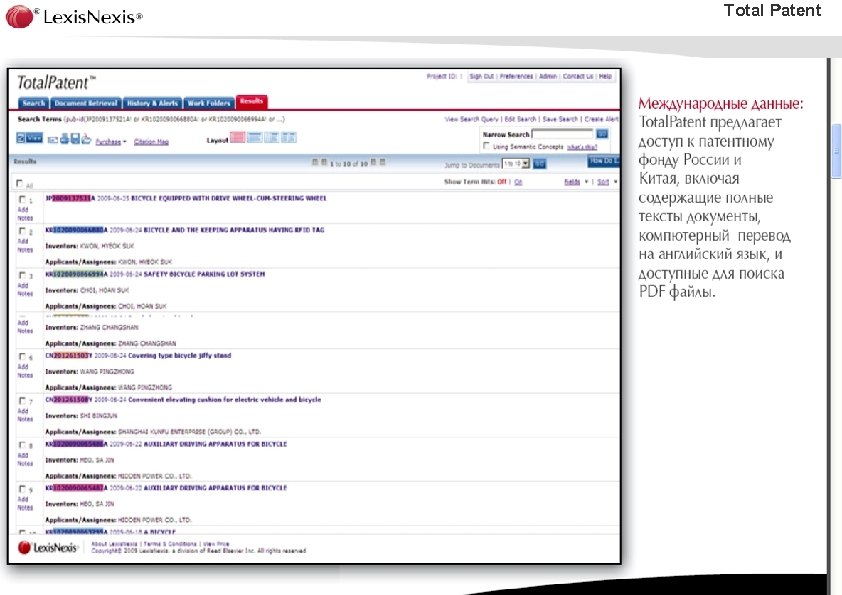Open result Covering type bicycle jiffy stand
The width and height of the screenshot is (842, 595).
(179, 355)
